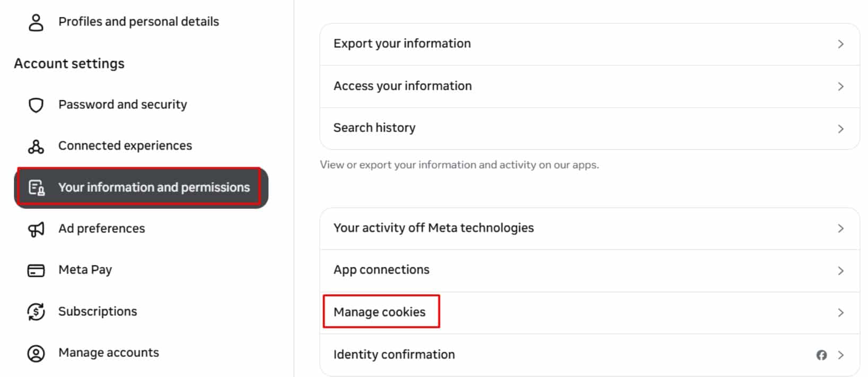
Task: Click the Facebook logo in Identity confirmation row
Action: click(x=821, y=355)
